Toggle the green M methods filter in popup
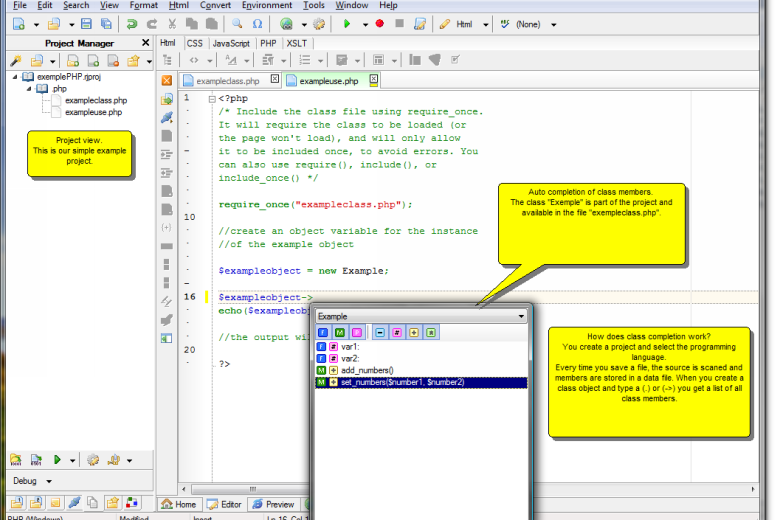Screen dimensions: 780x520 coord(340,332)
